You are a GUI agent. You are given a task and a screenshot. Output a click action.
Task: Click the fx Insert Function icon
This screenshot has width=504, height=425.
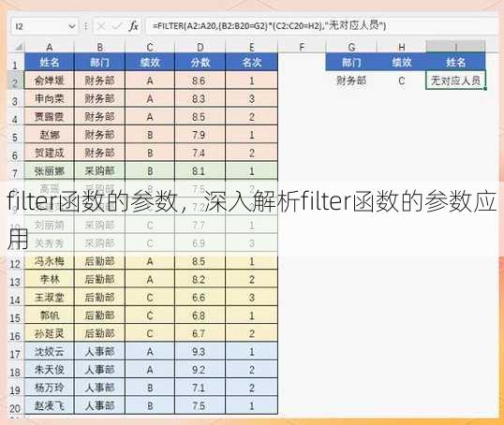point(133,25)
